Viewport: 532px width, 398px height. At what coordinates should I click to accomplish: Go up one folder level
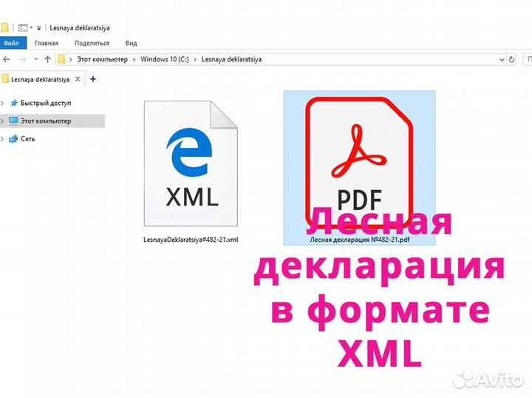tap(47, 59)
